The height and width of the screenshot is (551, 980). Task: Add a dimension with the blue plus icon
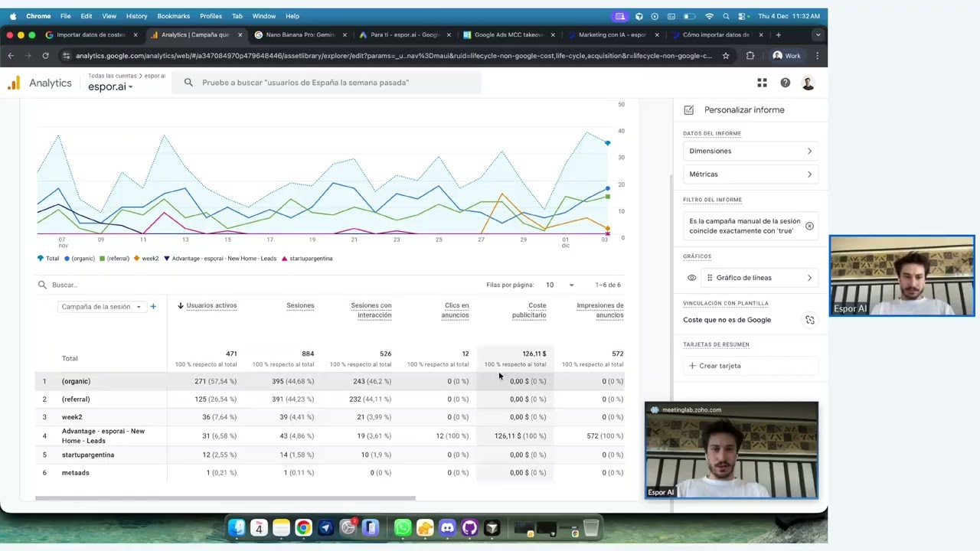click(153, 306)
